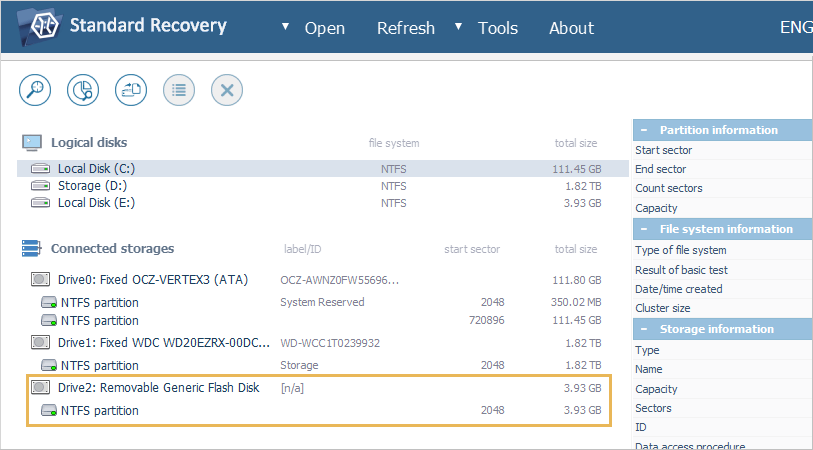Switch language via ENG button
This screenshot has height=450, width=813.
pyautogui.click(x=794, y=28)
